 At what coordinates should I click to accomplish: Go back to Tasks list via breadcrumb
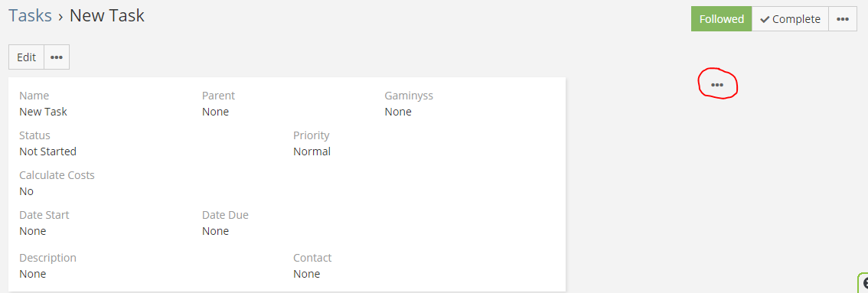(x=30, y=16)
